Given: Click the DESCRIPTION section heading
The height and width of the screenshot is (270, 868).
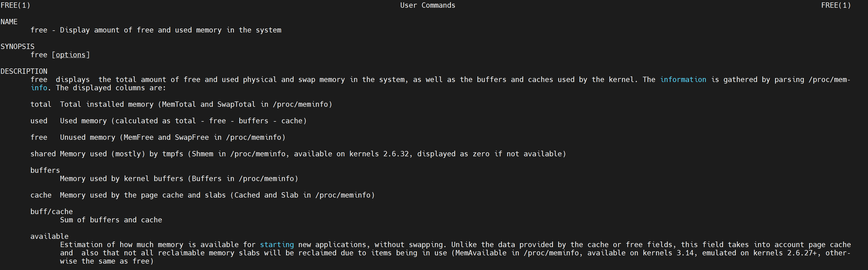Looking at the screenshot, I should [x=24, y=71].
